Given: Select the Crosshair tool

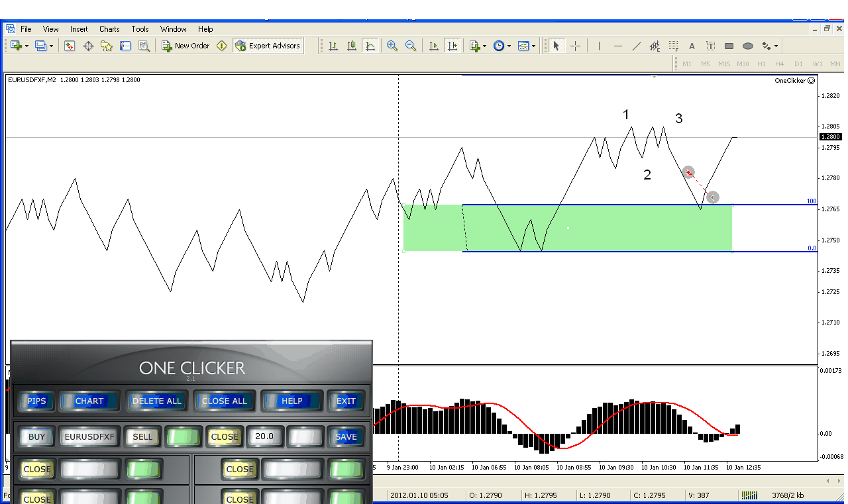Looking at the screenshot, I should coord(575,46).
